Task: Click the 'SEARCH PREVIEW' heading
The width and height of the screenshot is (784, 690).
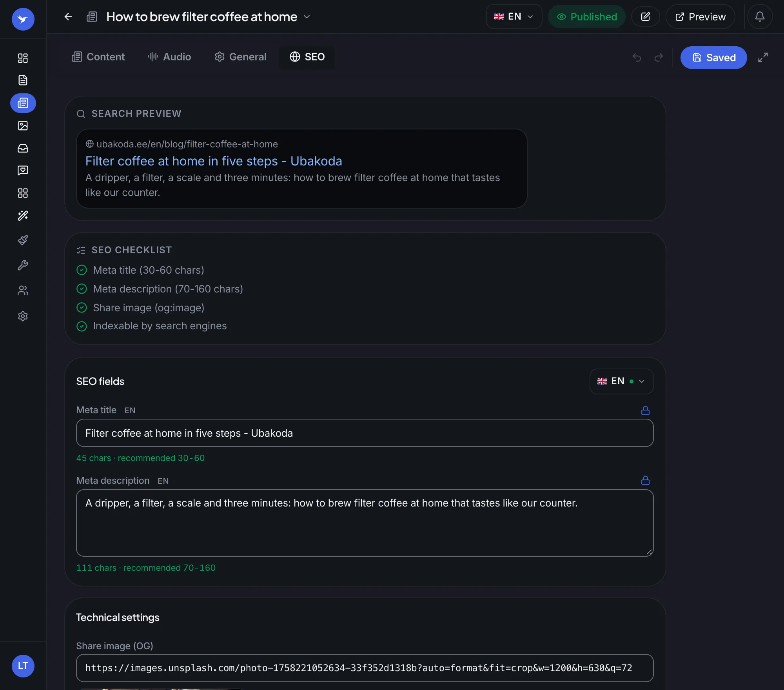Action: pyautogui.click(x=136, y=114)
